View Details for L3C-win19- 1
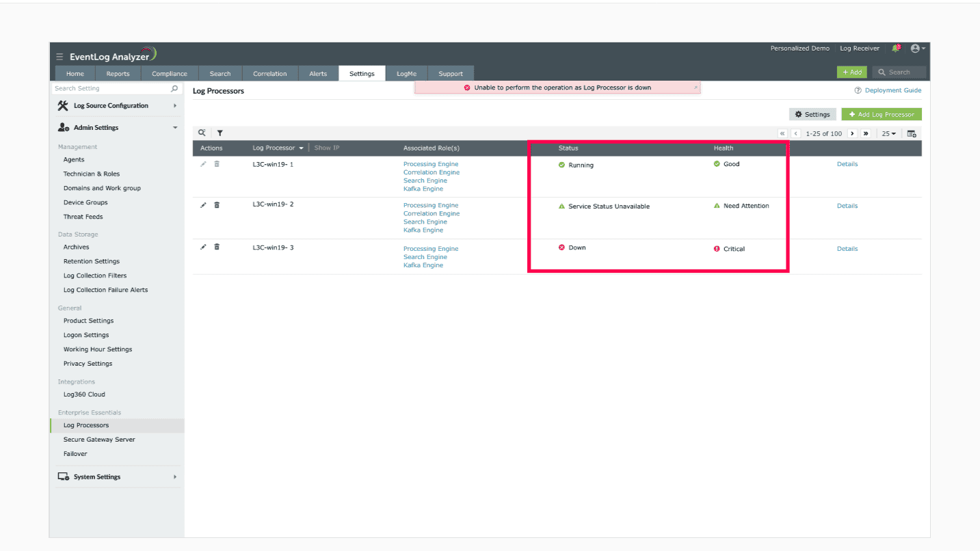 coord(847,164)
